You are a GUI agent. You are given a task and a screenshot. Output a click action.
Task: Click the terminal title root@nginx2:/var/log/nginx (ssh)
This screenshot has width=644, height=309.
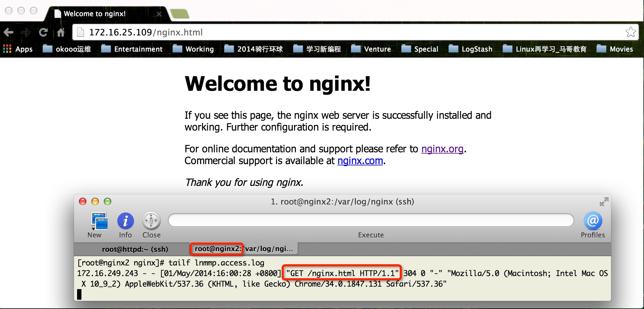click(342, 202)
